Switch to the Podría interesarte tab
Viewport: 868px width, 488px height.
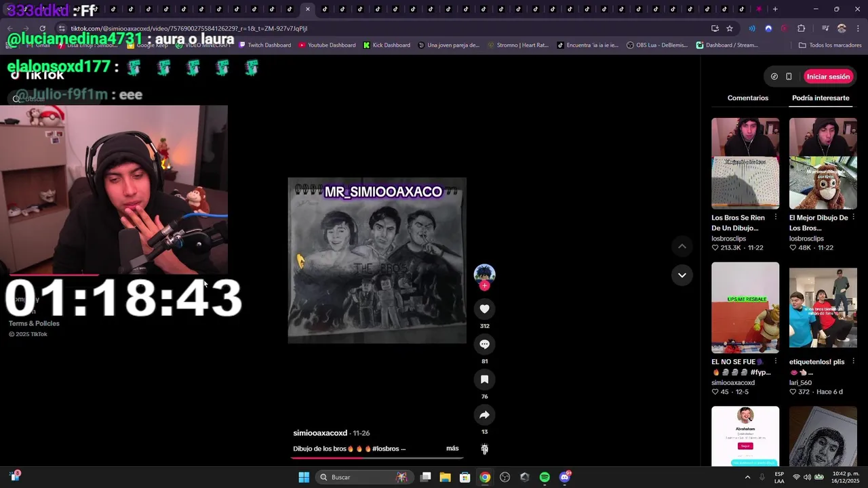[x=821, y=98]
